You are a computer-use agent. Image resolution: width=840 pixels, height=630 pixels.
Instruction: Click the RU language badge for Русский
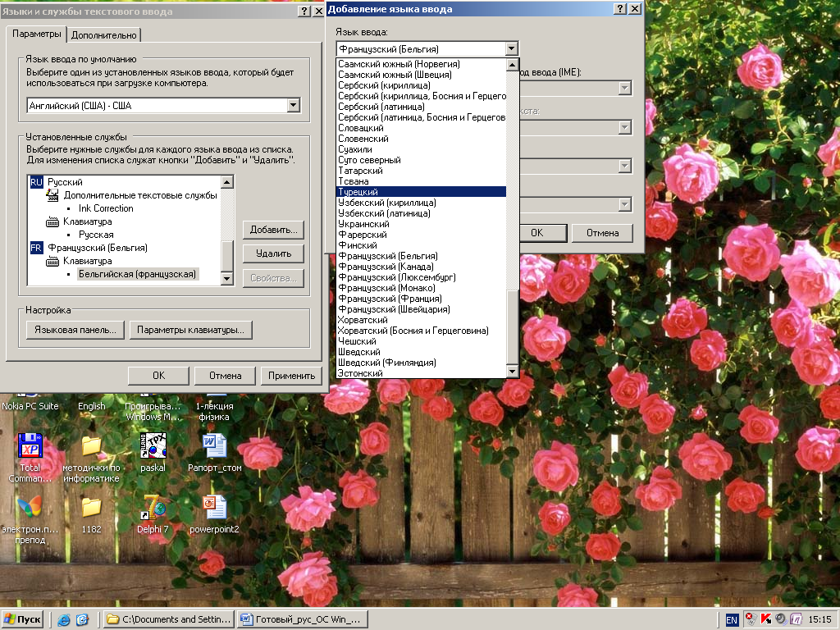coord(36,182)
